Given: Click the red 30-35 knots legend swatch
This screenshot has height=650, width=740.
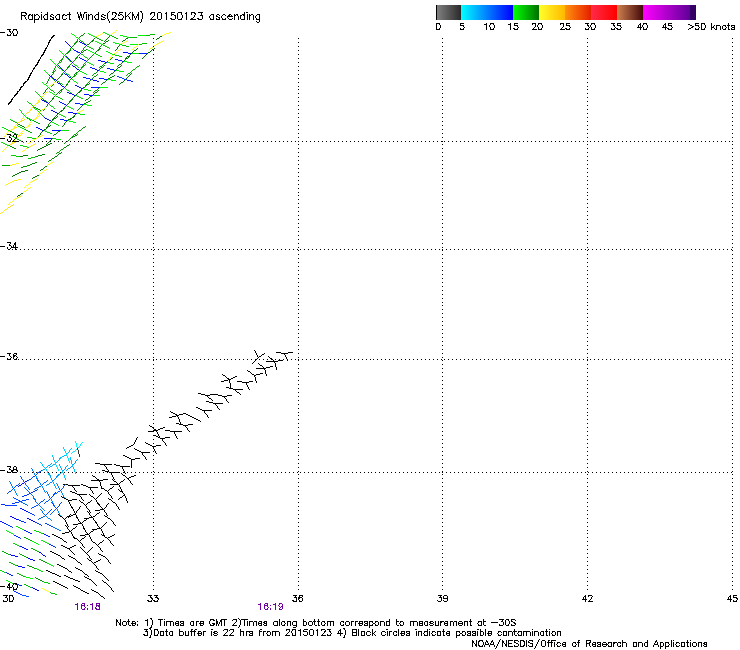Looking at the screenshot, I should (604, 12).
